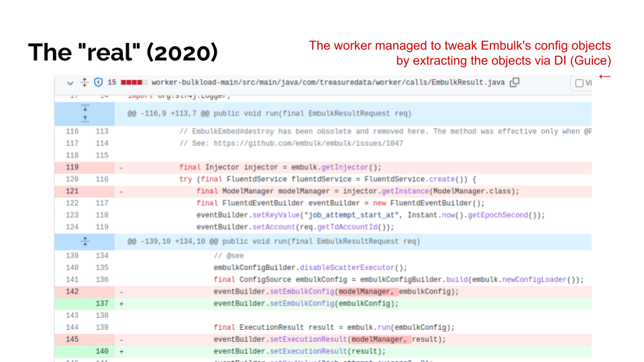Select added line number 140
The height and width of the screenshot is (362, 644).
pyautogui.click(x=101, y=351)
